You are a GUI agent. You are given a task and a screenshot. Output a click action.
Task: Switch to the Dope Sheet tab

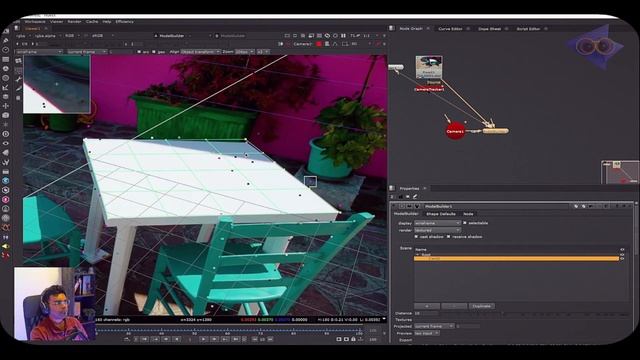489,29
